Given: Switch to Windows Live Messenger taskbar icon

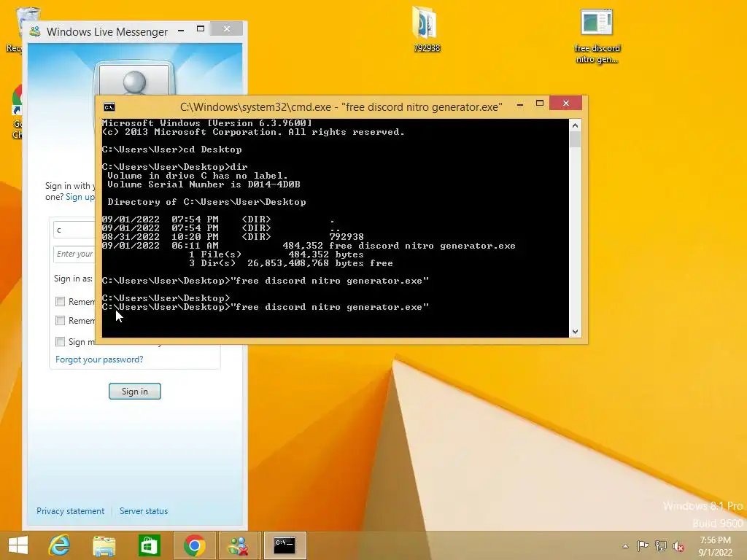Looking at the screenshot, I should (239, 545).
